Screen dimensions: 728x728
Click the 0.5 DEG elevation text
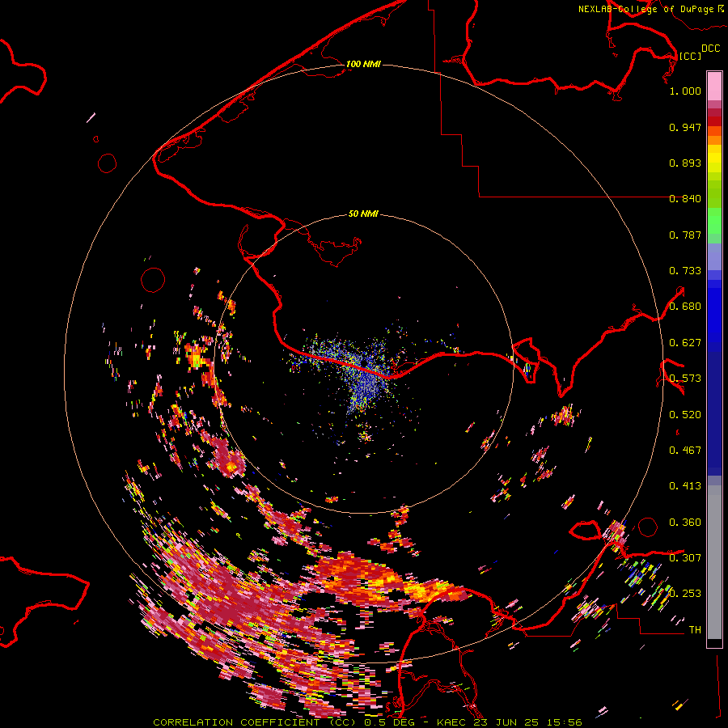pyautogui.click(x=389, y=722)
